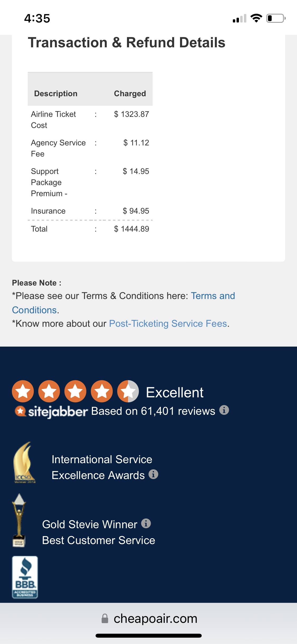Tap info icon beside Gold Stevie Winner

tap(146, 523)
